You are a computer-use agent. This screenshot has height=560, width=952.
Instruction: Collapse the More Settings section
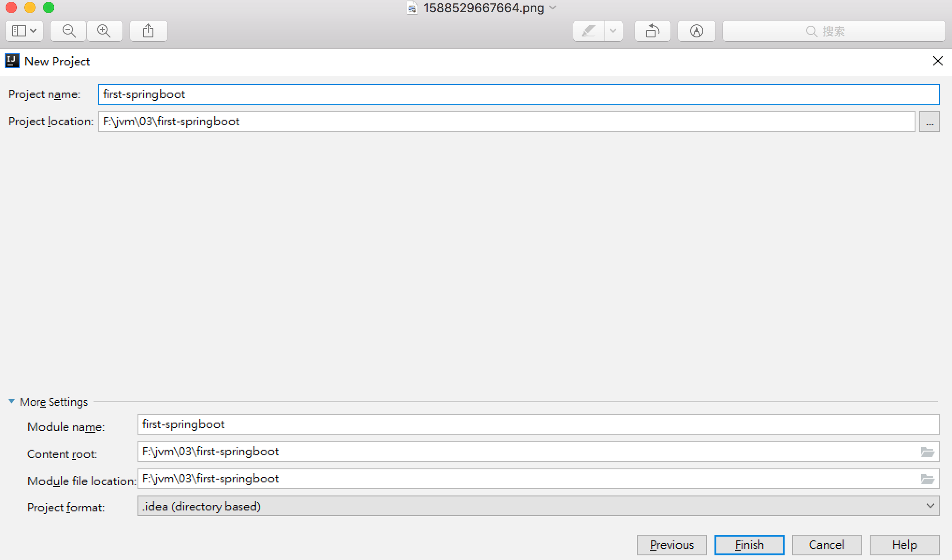point(12,402)
